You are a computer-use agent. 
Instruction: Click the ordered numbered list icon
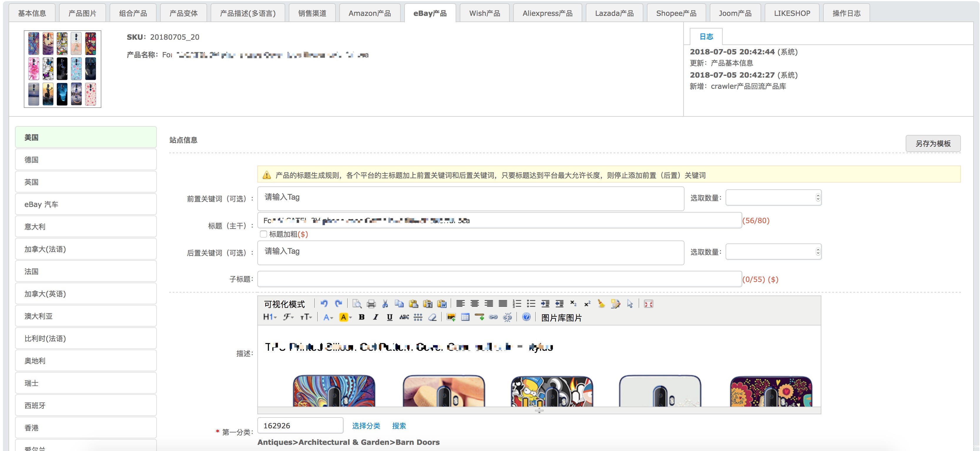[x=517, y=304]
